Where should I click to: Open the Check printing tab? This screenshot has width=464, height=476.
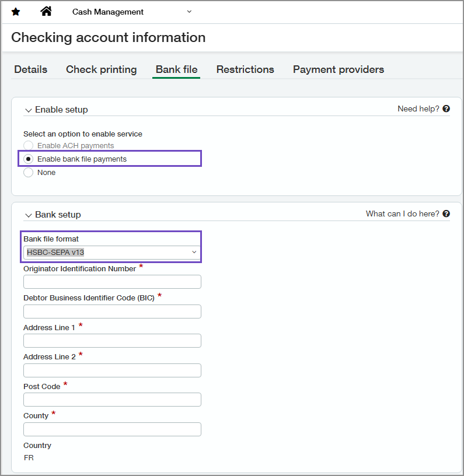101,69
